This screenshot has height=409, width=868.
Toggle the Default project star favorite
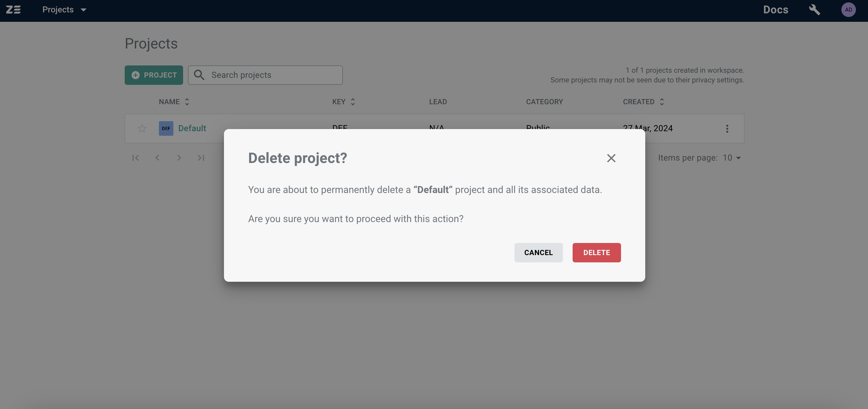(x=142, y=128)
